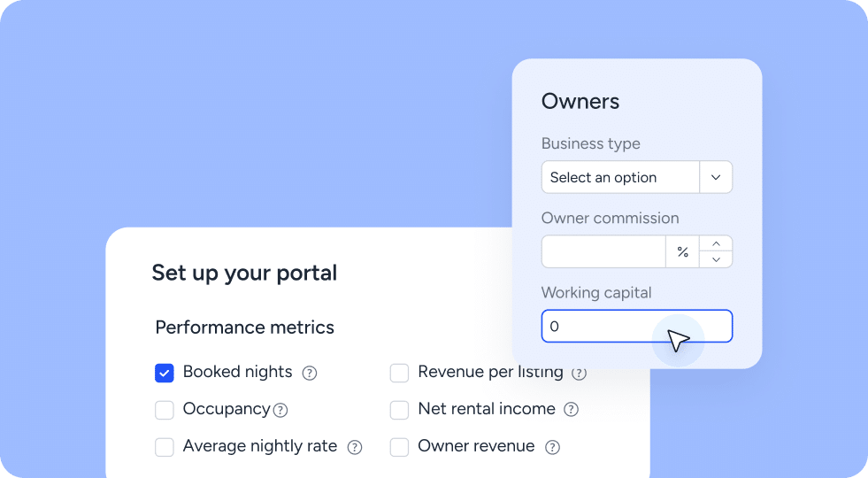Click the Select an option combo box

tap(619, 177)
